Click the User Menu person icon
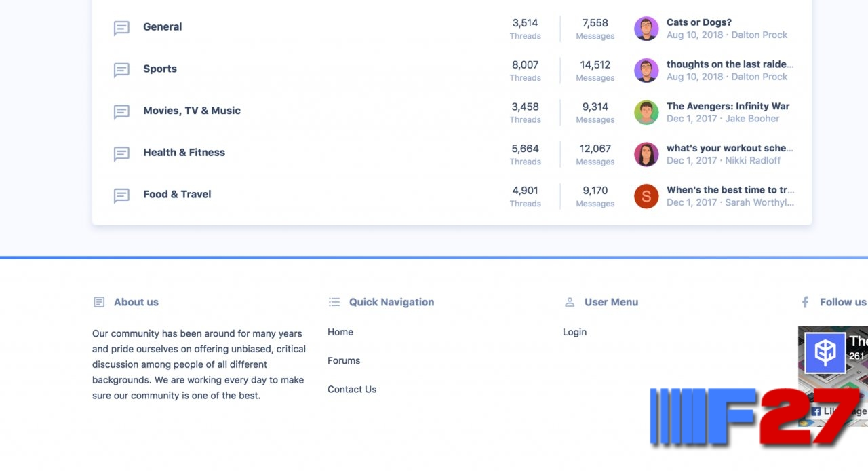 pyautogui.click(x=570, y=302)
